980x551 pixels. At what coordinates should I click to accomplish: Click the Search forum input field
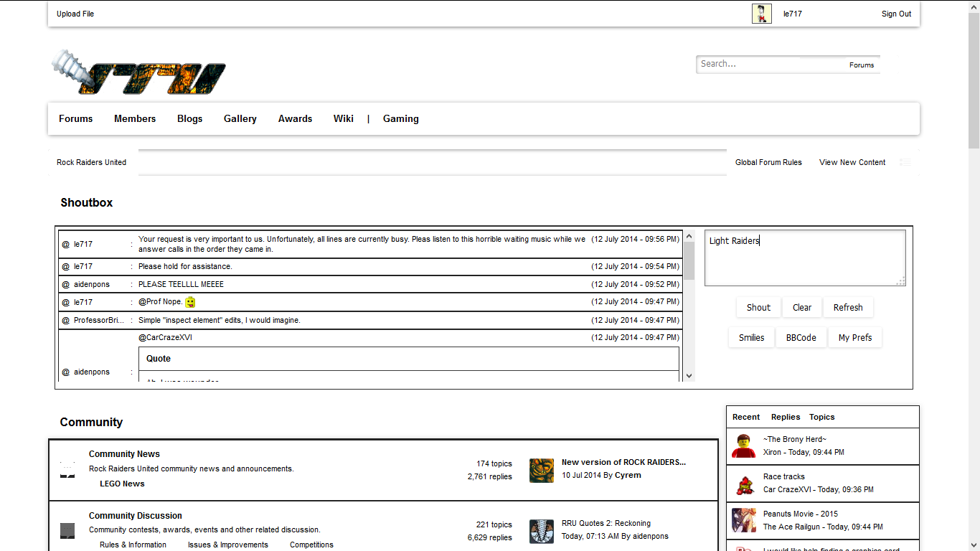pyautogui.click(x=771, y=64)
